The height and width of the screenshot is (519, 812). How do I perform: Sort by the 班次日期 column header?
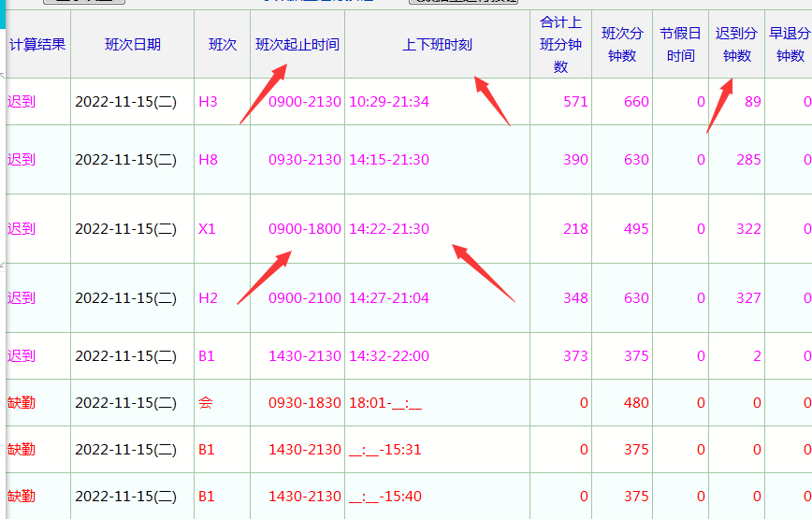coord(132,44)
